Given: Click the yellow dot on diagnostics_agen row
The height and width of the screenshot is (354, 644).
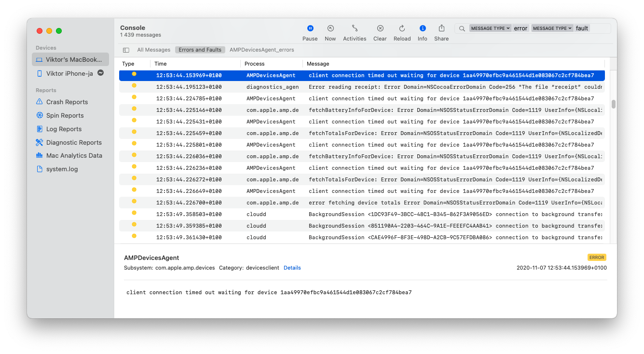Looking at the screenshot, I should [x=134, y=85].
